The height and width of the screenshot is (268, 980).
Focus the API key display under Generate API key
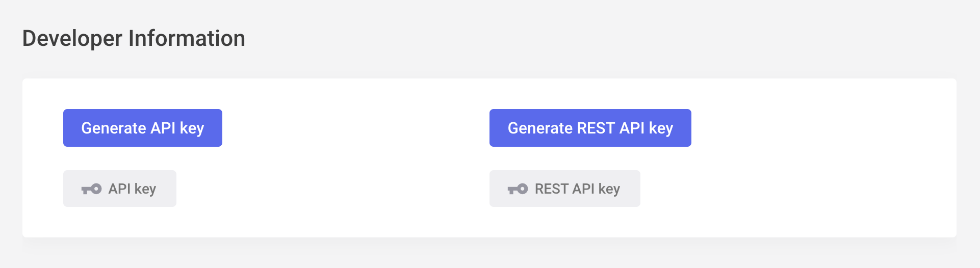tap(120, 189)
